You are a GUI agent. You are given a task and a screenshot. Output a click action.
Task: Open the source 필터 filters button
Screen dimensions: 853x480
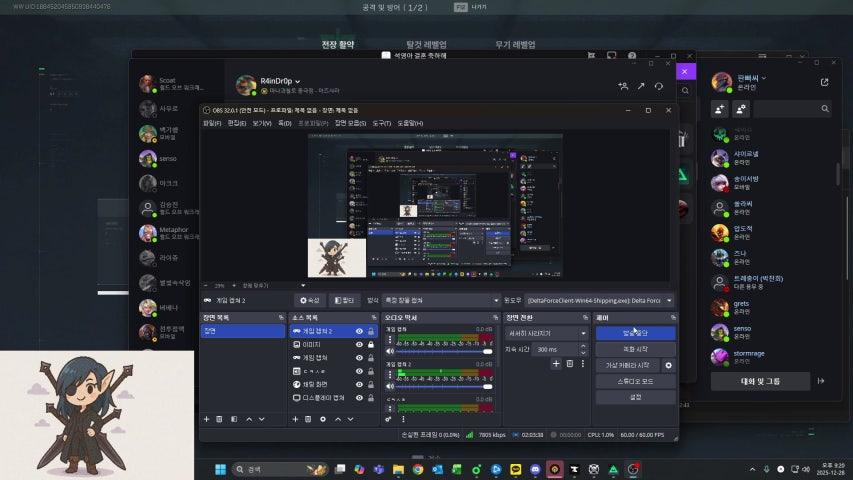click(x=344, y=300)
